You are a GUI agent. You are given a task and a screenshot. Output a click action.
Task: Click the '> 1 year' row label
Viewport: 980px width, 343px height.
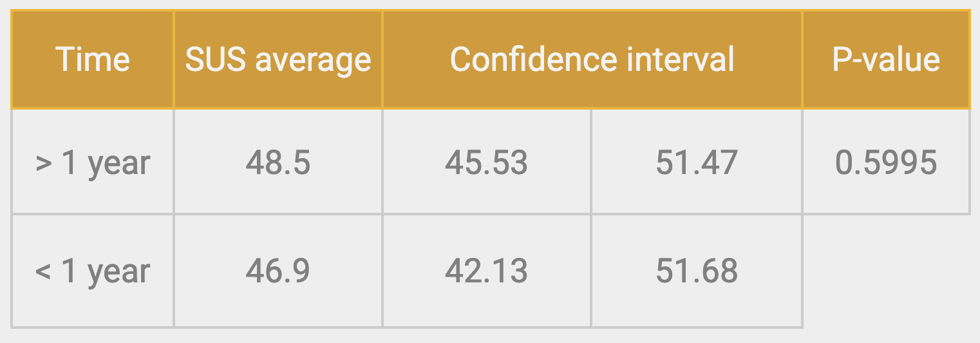[93, 162]
